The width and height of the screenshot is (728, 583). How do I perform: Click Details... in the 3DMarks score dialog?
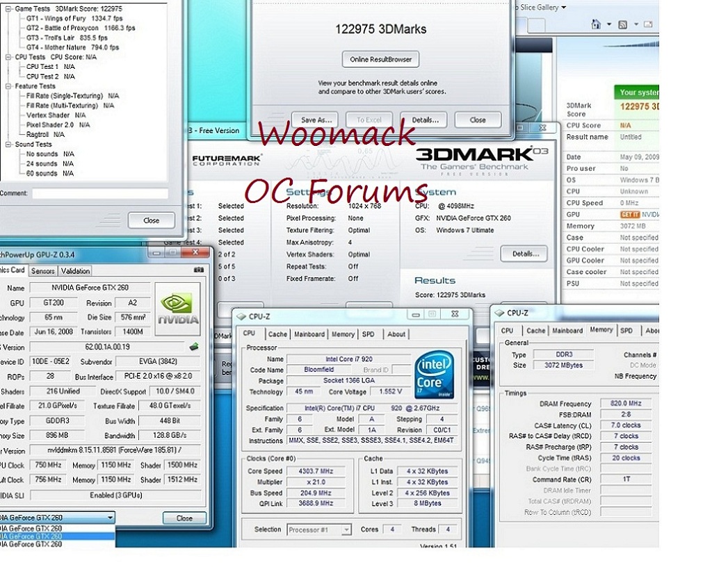424,120
